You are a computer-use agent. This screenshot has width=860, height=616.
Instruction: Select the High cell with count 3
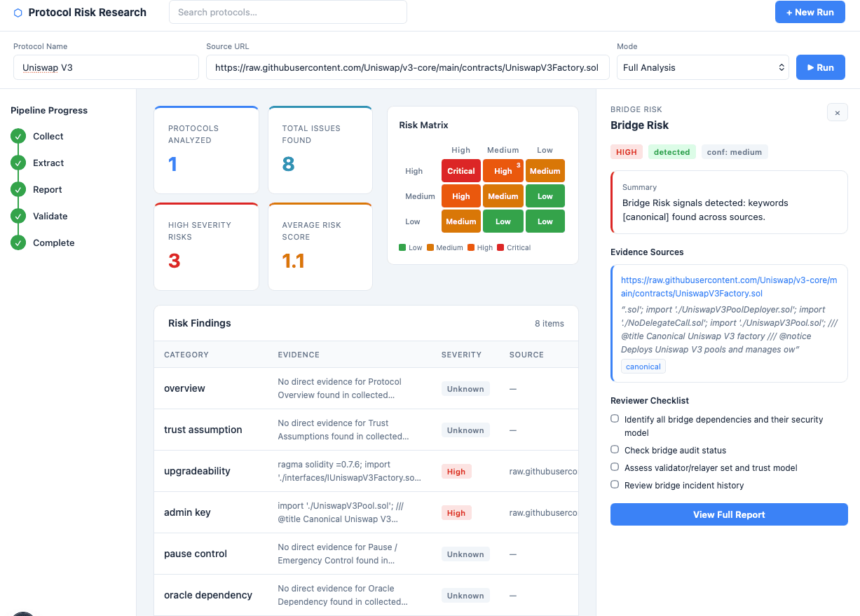pyautogui.click(x=503, y=171)
